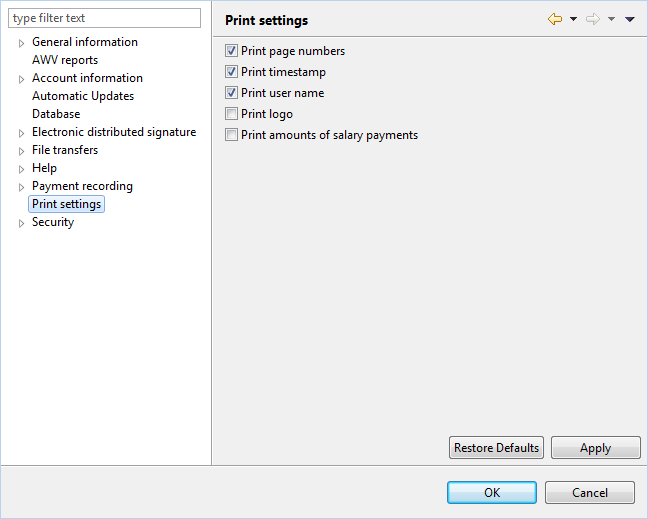
Task: Click the Apply button
Action: click(x=596, y=448)
